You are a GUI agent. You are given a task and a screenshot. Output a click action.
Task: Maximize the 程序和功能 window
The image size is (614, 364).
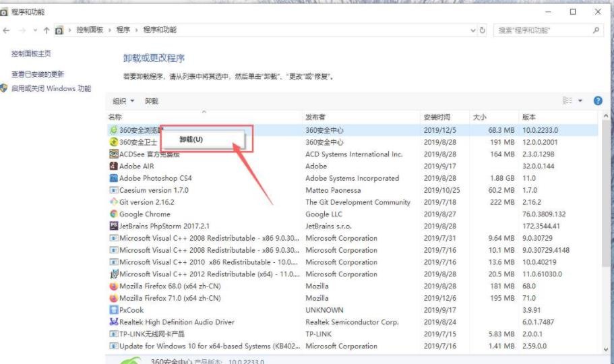573,11
